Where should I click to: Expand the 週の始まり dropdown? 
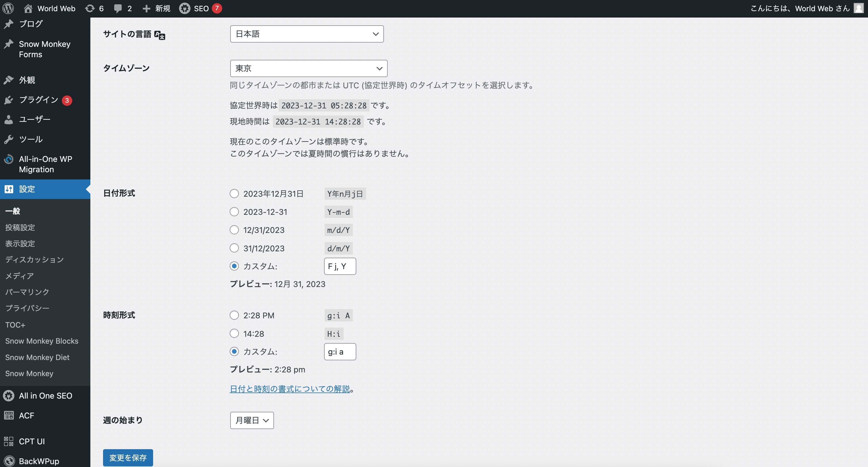(x=251, y=420)
